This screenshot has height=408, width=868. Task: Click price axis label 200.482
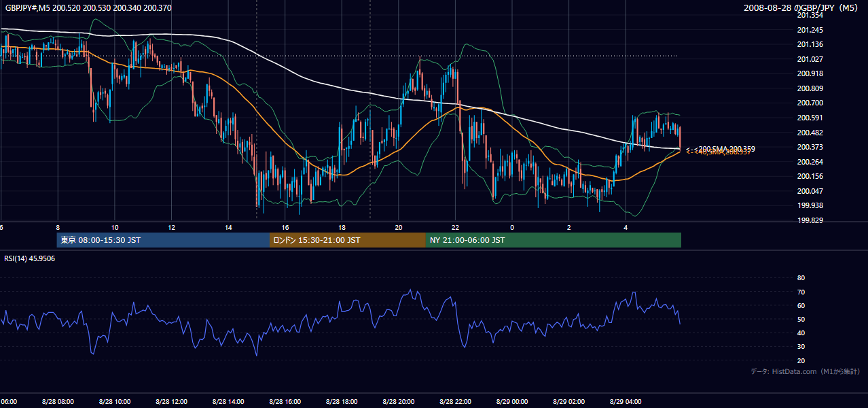810,133
